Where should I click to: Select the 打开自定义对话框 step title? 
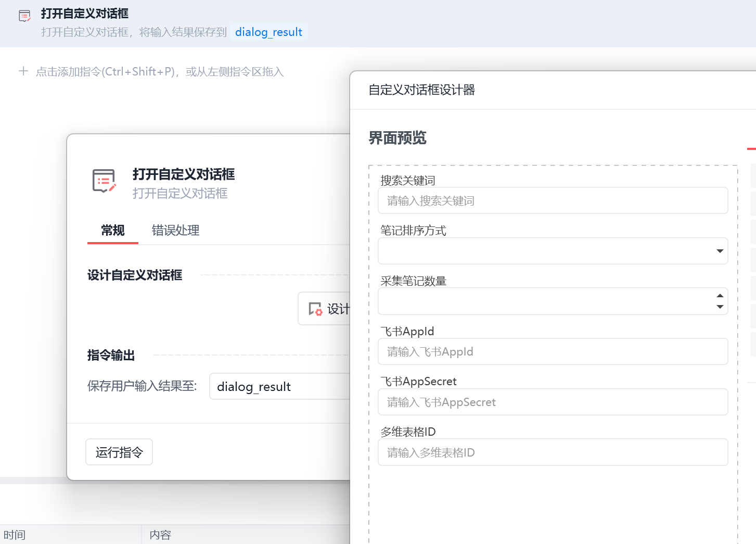click(x=85, y=14)
